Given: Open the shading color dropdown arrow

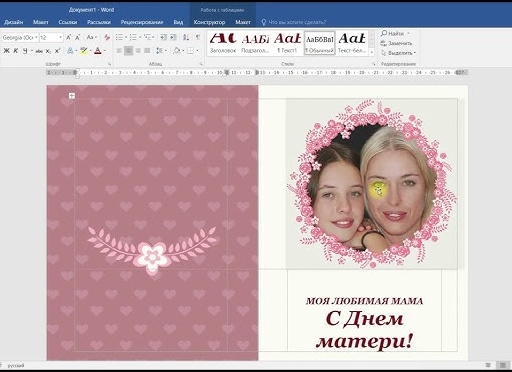Looking at the screenshot, I should (183, 51).
